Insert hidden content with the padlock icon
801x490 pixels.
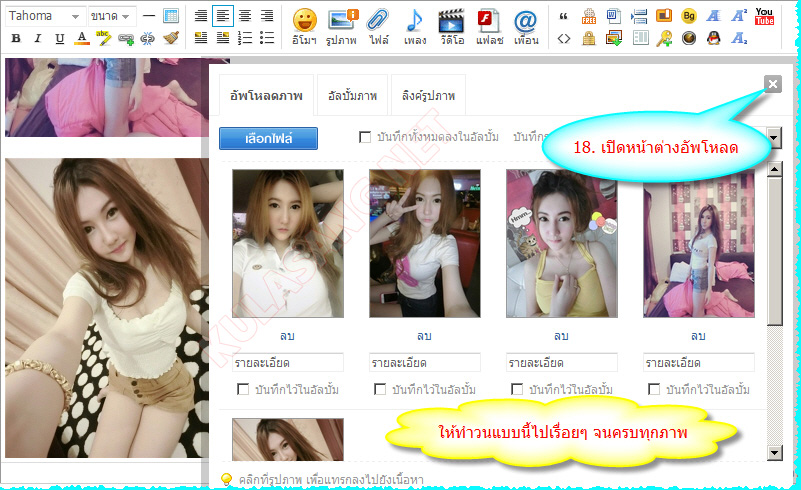pyautogui.click(x=588, y=38)
